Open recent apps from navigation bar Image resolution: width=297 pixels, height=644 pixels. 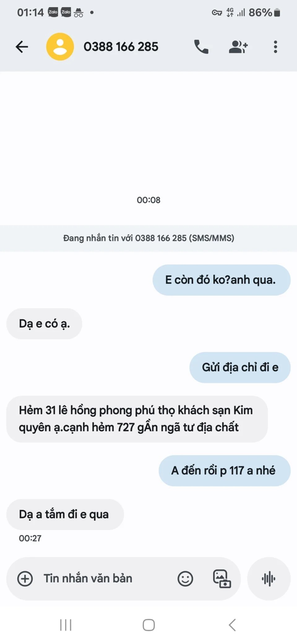[x=66, y=625]
